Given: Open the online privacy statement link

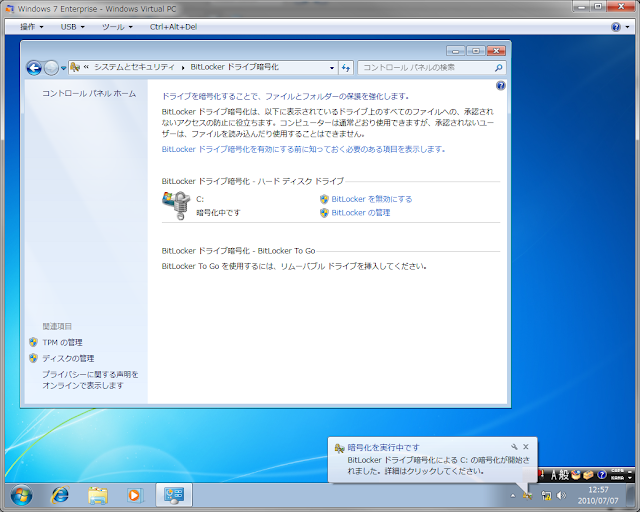Looking at the screenshot, I should tap(90, 380).
